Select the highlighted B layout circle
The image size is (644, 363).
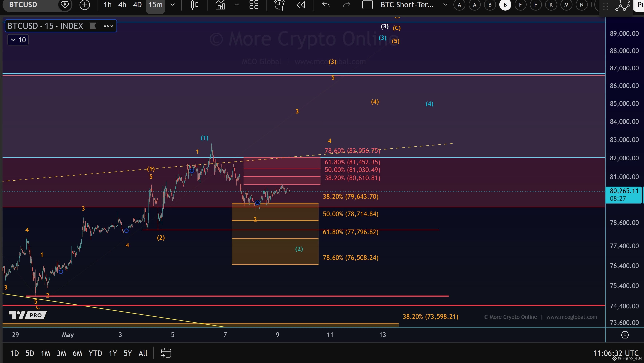[x=505, y=5]
